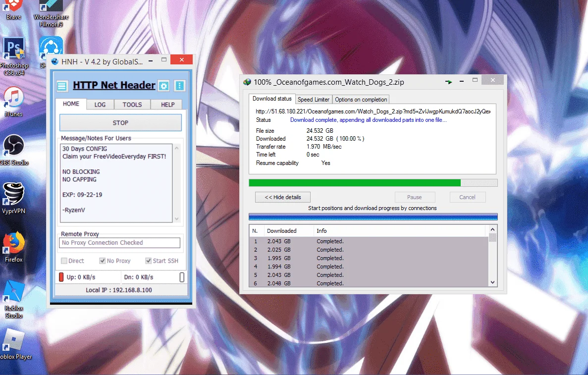Screen dimensions: 588x375
Task: Click the 'EXP: 09-22-19' note line
Action: pos(82,195)
